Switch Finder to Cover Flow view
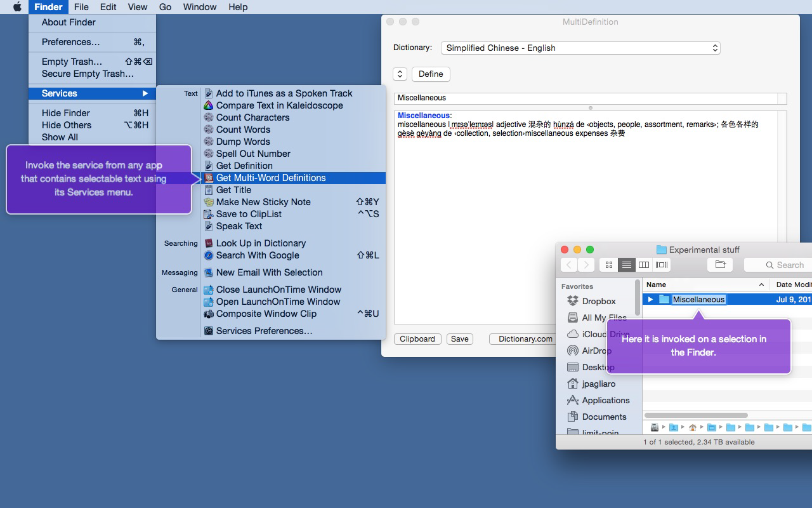Viewport: 812px width, 508px height. pyautogui.click(x=662, y=265)
